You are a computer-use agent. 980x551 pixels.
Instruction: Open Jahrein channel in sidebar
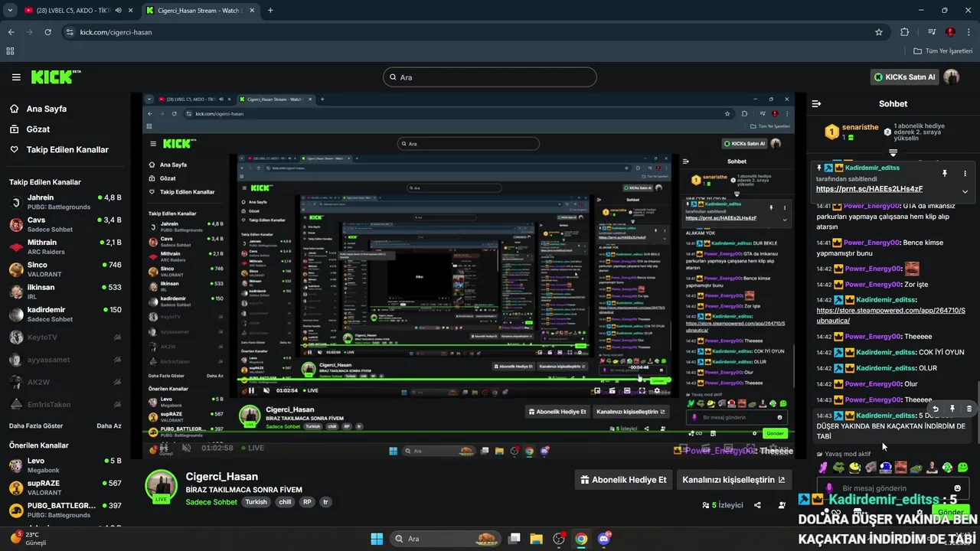click(65, 202)
